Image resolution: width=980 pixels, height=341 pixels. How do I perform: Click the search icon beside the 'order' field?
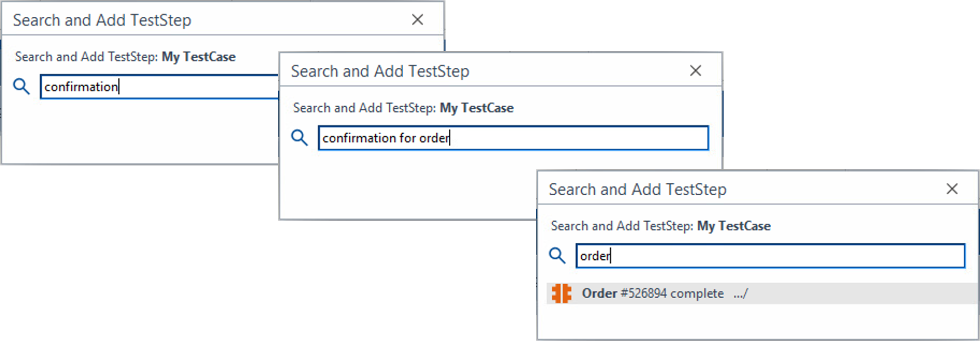557,255
